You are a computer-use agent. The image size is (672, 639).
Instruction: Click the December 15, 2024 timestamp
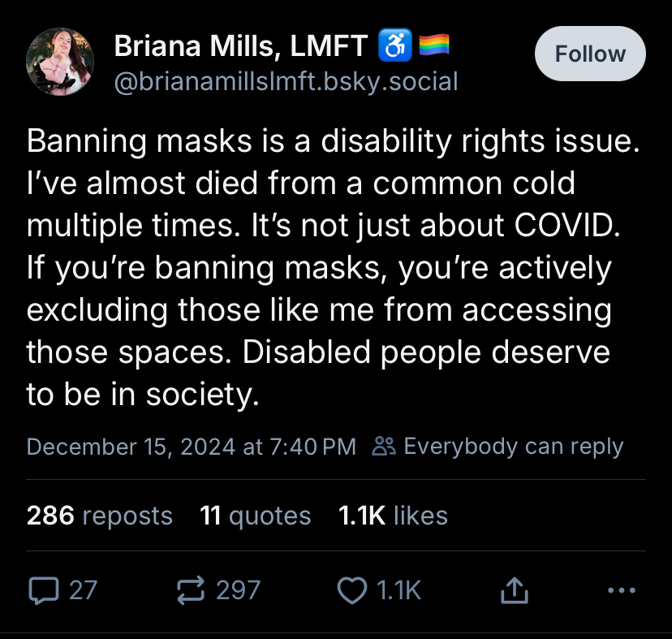pyautogui.click(x=192, y=447)
